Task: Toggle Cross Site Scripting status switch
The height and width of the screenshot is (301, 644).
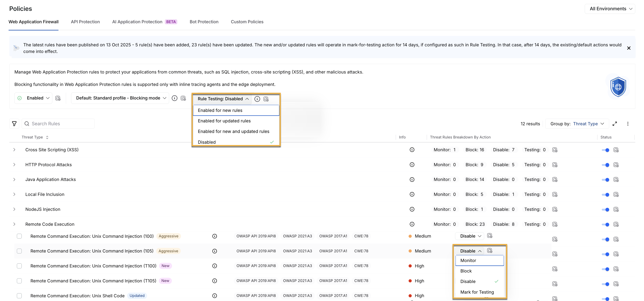Action: point(605,150)
